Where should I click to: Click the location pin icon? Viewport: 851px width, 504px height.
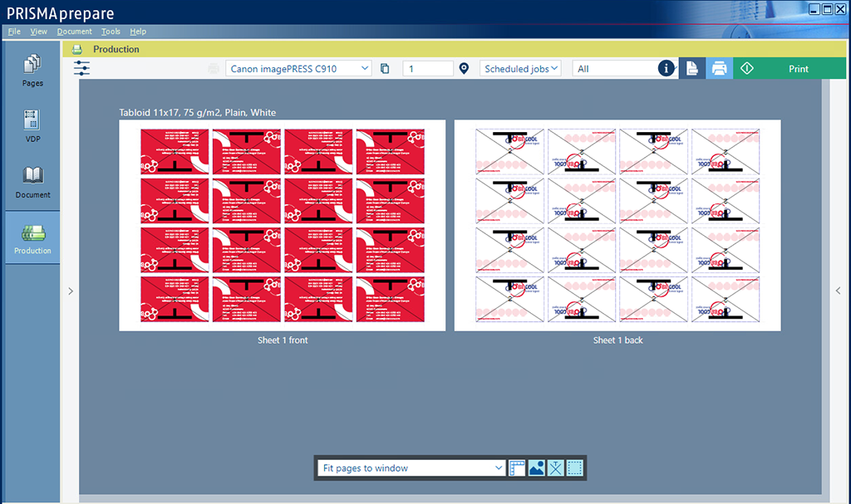464,68
